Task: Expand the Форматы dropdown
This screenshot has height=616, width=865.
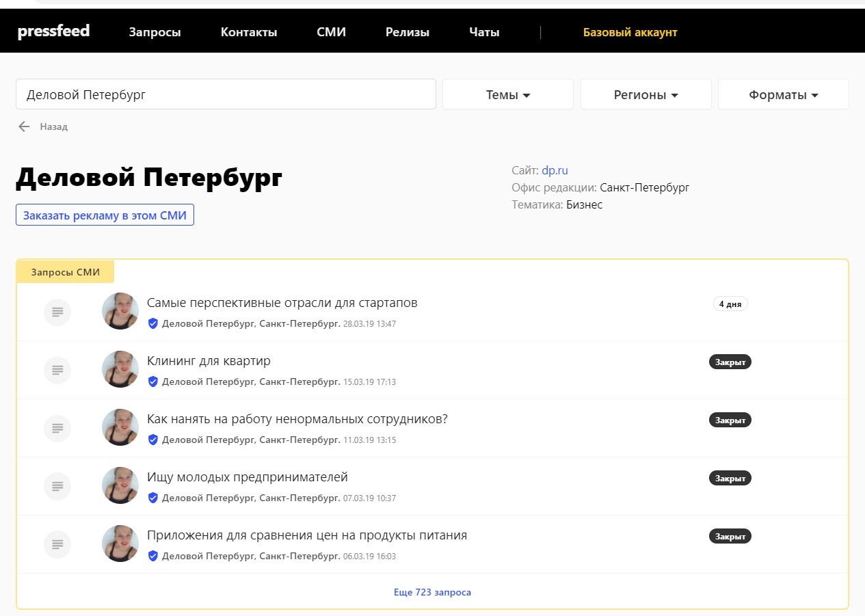Action: tap(783, 95)
